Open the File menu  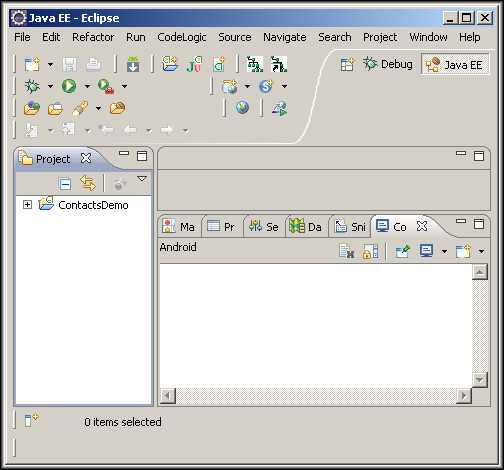[22, 37]
